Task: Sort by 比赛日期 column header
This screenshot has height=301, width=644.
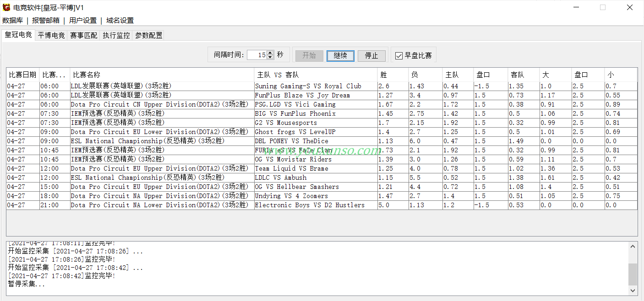Action: coord(23,75)
